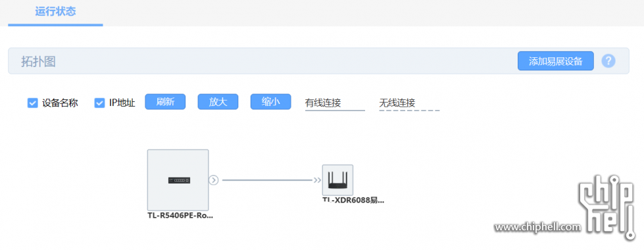This screenshot has height=250, width=644.
Task: Click the 添加易展设备 button
Action: pos(555,61)
